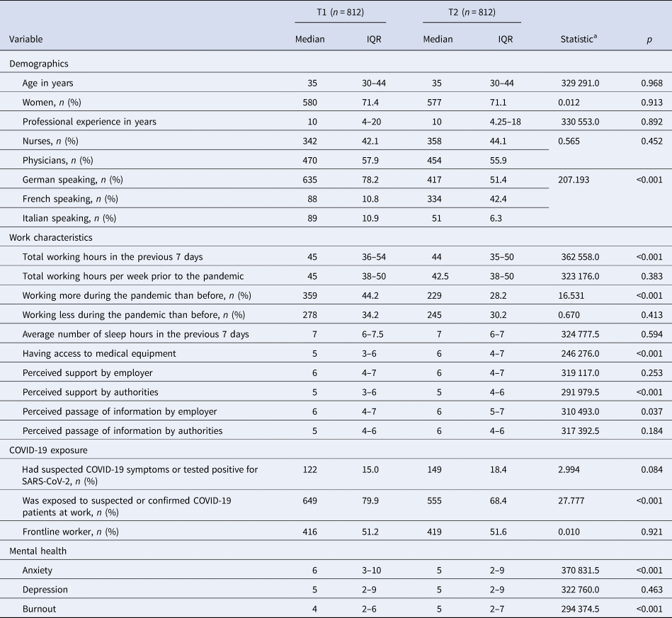Click the p column header
The width and height of the screenshot is (672, 618).
pyautogui.click(x=649, y=40)
